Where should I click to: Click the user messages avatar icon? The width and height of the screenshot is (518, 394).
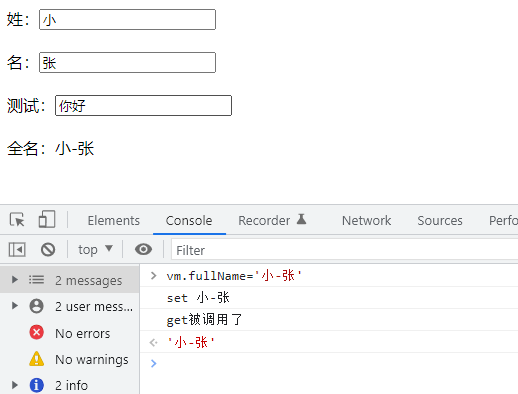tap(36, 306)
